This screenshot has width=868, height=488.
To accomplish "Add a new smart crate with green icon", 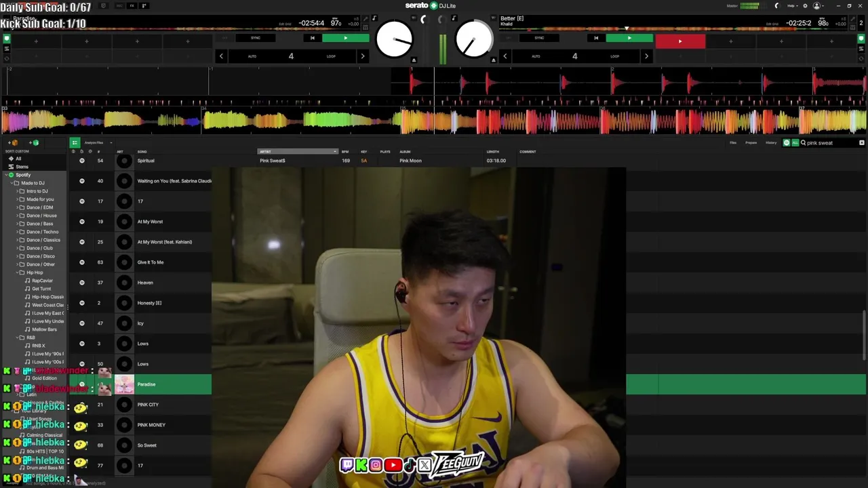I will (x=34, y=143).
